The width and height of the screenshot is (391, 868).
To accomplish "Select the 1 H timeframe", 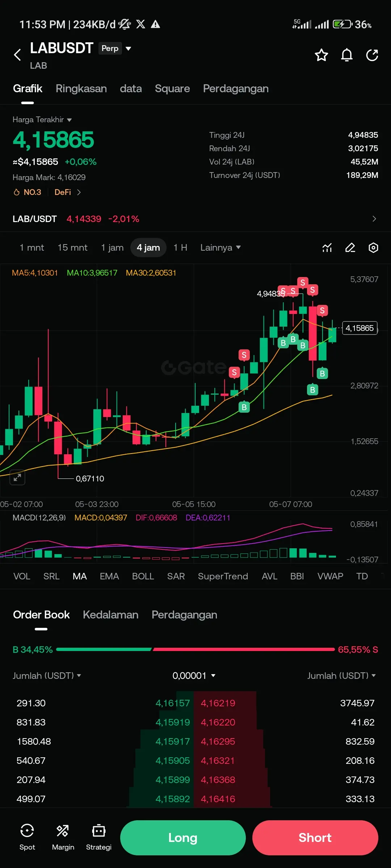I will tap(180, 248).
